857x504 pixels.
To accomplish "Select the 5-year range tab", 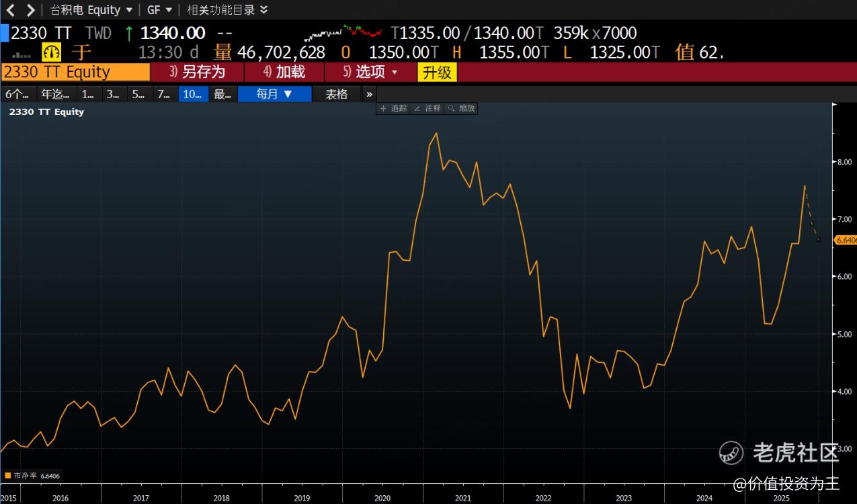I will 138,94.
